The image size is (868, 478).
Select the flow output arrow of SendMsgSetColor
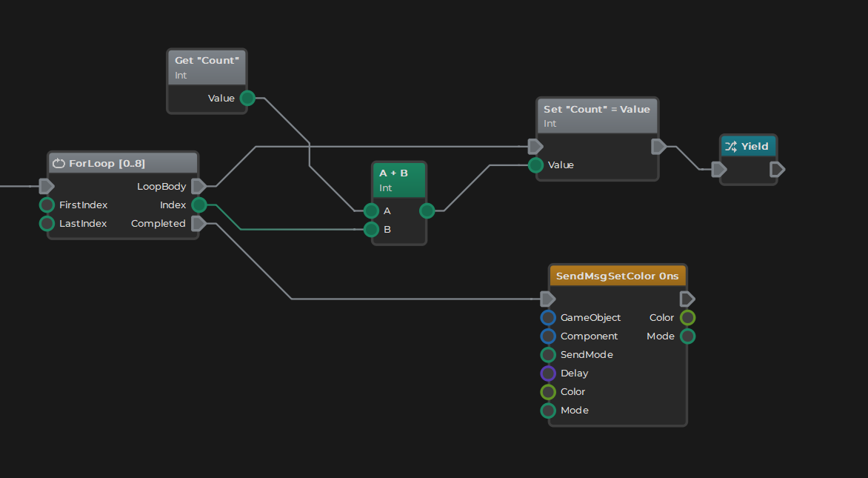click(687, 299)
